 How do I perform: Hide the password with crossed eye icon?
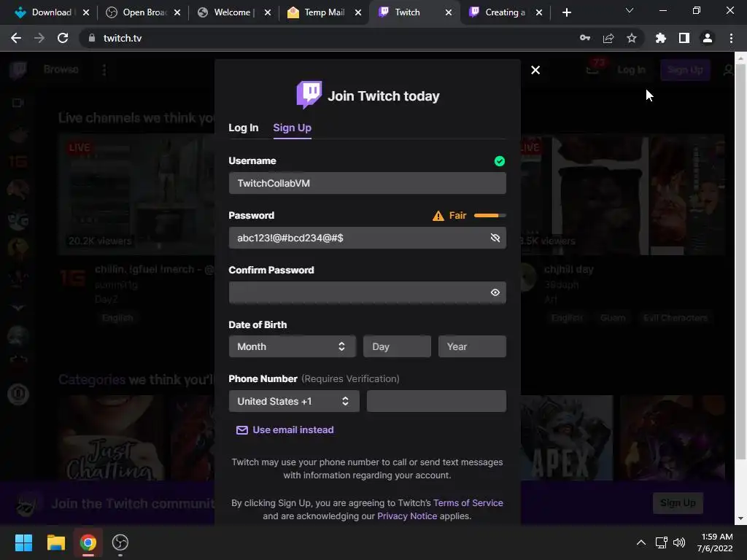495,238
